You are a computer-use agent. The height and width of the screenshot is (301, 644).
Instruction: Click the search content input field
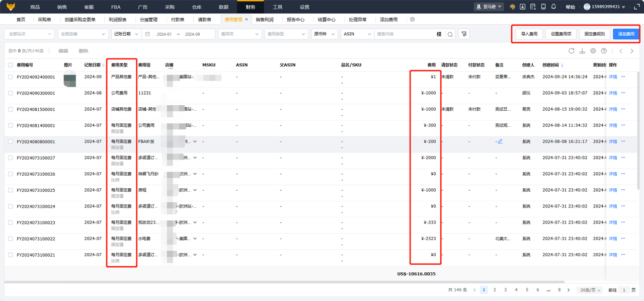coord(405,34)
